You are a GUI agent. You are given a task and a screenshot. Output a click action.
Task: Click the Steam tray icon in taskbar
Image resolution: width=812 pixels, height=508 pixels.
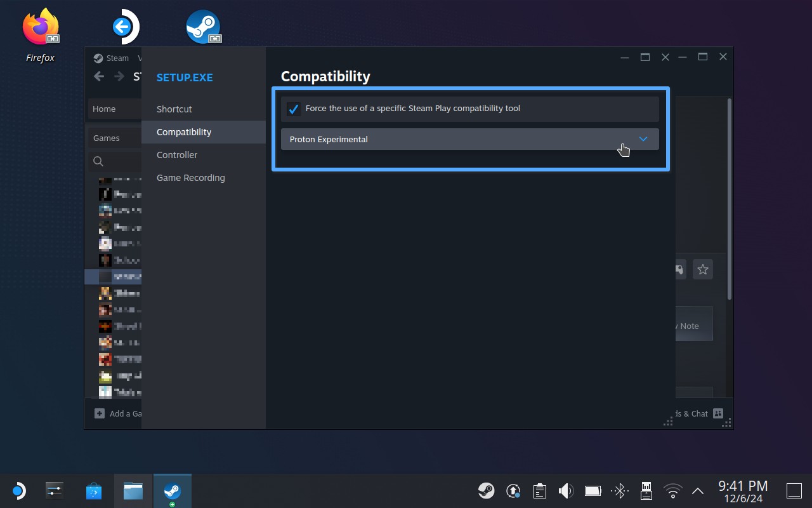[487, 491]
